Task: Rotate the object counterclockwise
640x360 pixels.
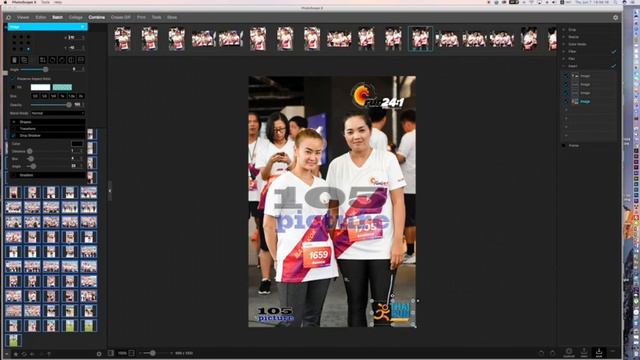Action: tap(52, 60)
